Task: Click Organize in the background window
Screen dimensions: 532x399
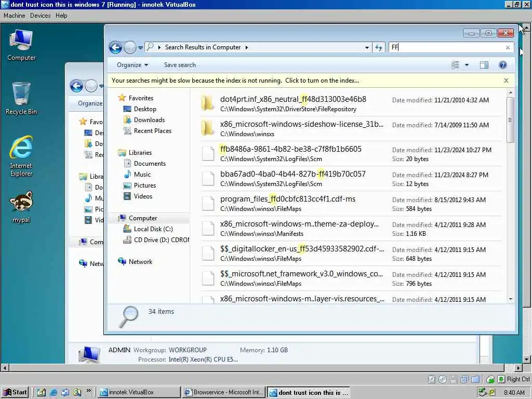Action: pyautogui.click(x=90, y=103)
